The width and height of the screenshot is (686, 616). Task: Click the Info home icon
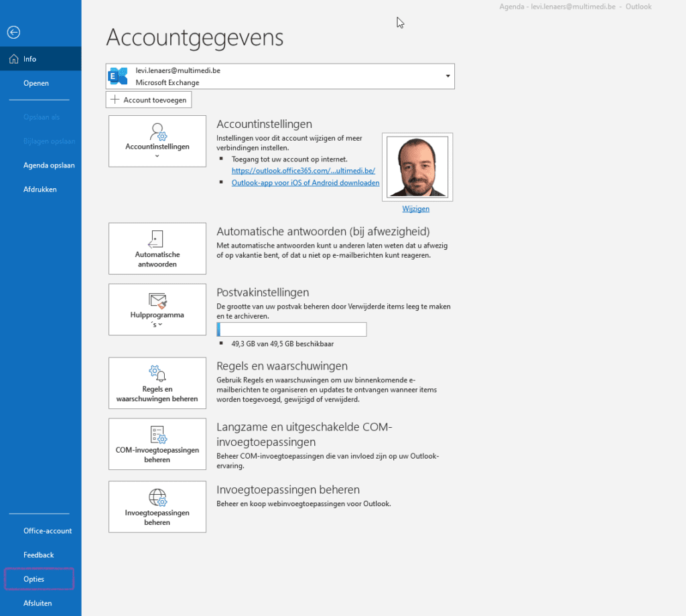(x=14, y=58)
